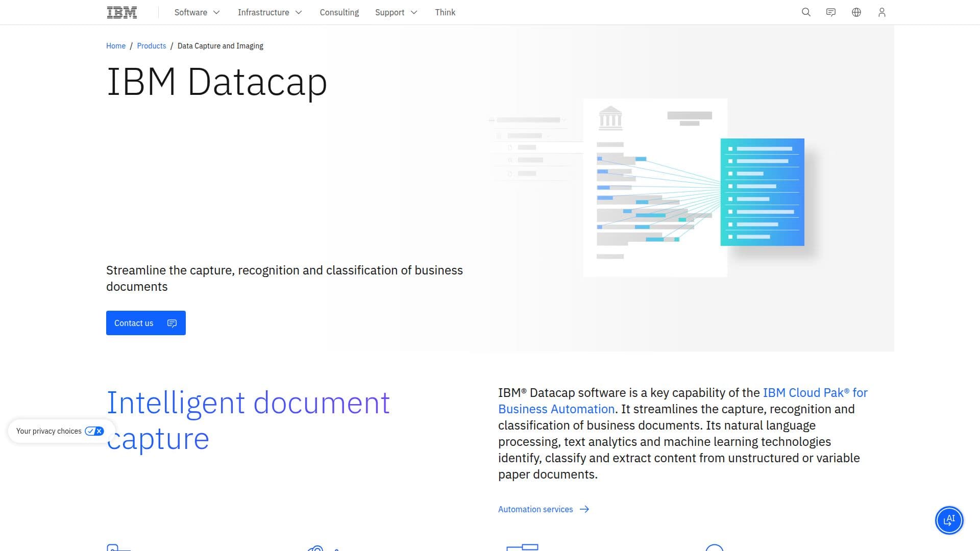Viewport: 980px width, 551px height.
Task: Open the search magnifier icon
Action: coord(806,12)
